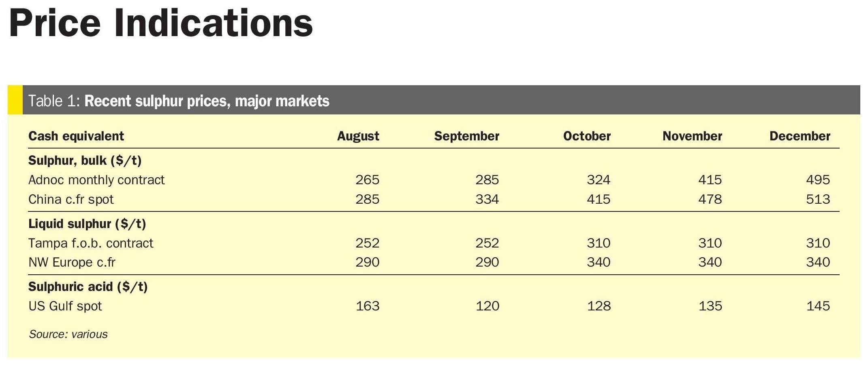This screenshot has width=868, height=366.
Task: Select the December column header
Action: coord(800,136)
